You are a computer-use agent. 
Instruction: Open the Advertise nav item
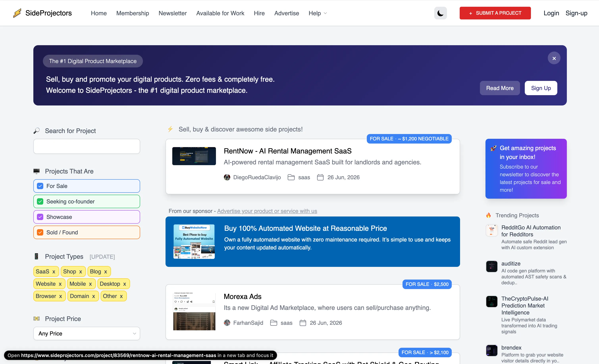tap(287, 13)
